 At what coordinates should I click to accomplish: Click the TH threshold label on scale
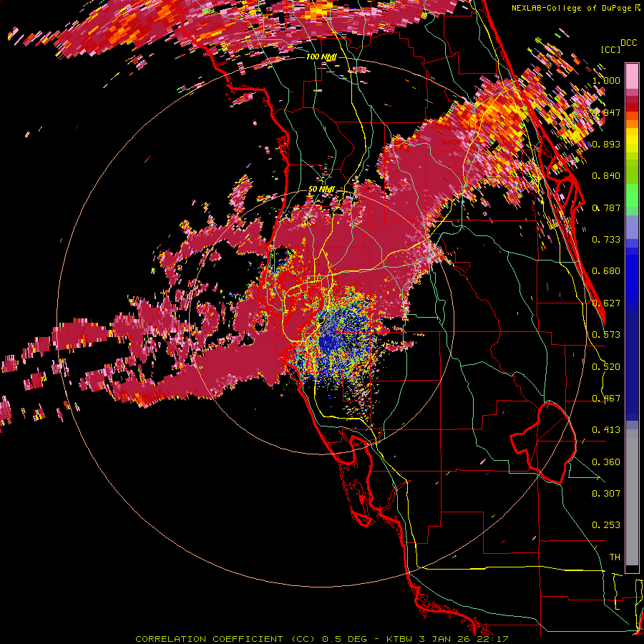click(615, 557)
